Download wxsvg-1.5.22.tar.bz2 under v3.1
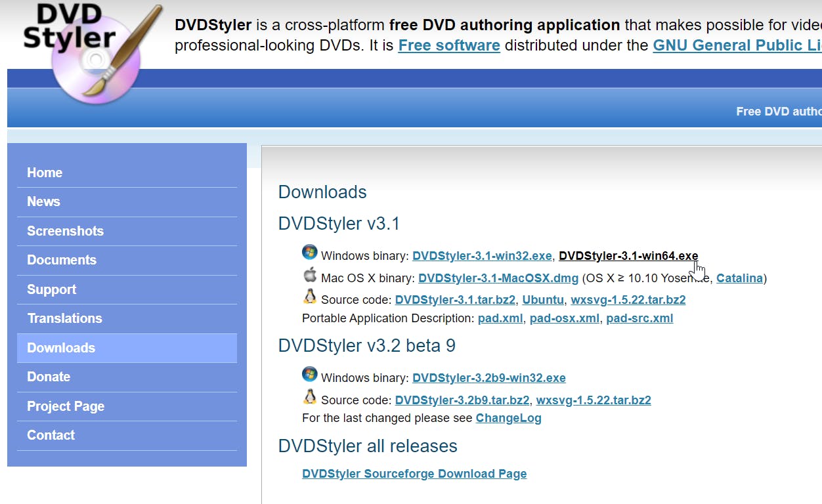 click(628, 300)
